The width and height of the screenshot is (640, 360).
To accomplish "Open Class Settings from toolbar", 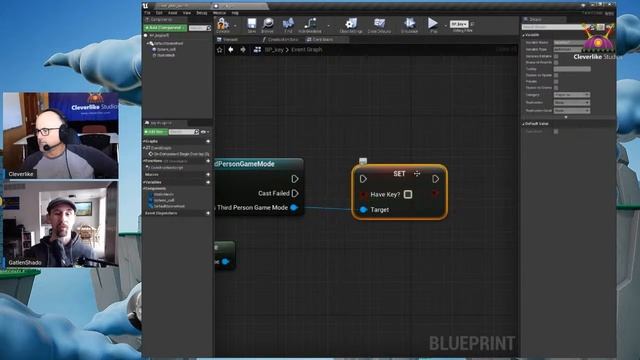I will (351, 24).
